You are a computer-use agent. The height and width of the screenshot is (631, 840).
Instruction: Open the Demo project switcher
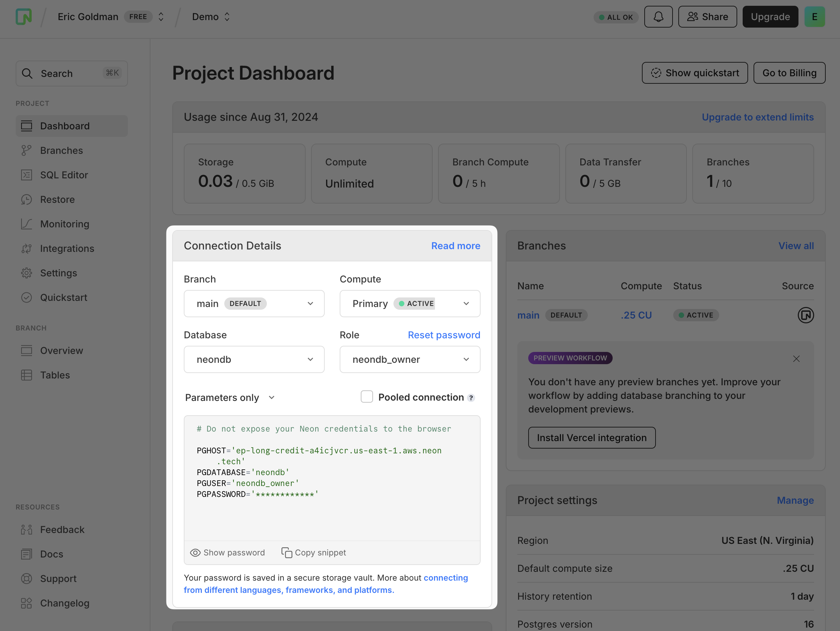click(x=211, y=17)
